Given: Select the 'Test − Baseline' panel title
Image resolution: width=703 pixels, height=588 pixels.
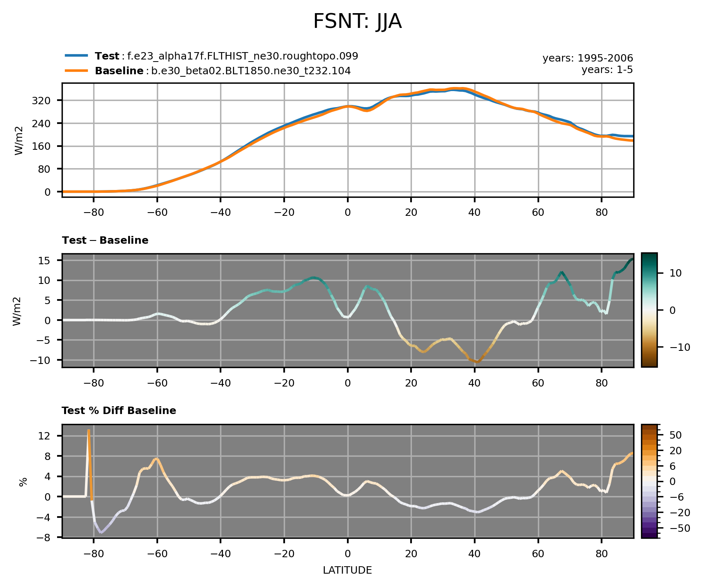Looking at the screenshot, I should (x=105, y=240).
